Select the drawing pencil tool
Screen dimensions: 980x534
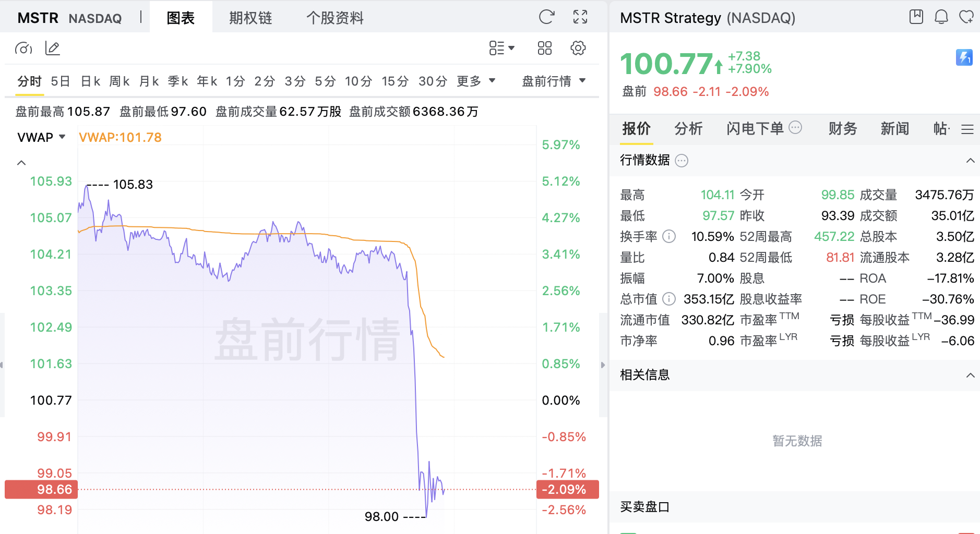pyautogui.click(x=53, y=48)
